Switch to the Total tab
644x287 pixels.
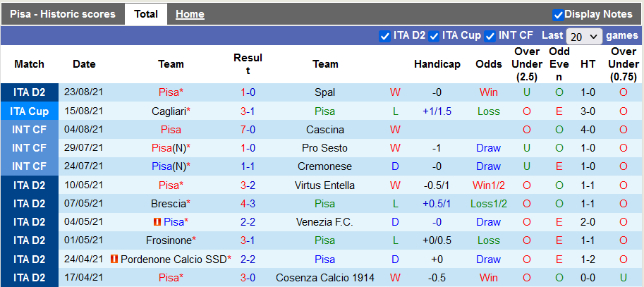(146, 14)
